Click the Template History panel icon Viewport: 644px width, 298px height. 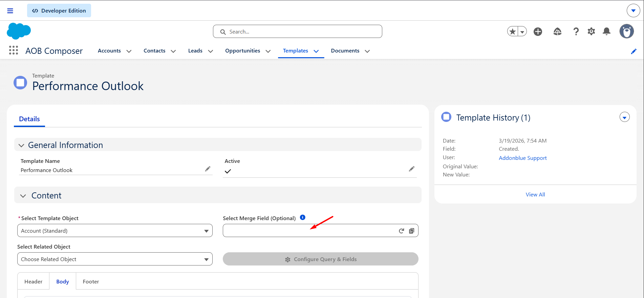[446, 117]
